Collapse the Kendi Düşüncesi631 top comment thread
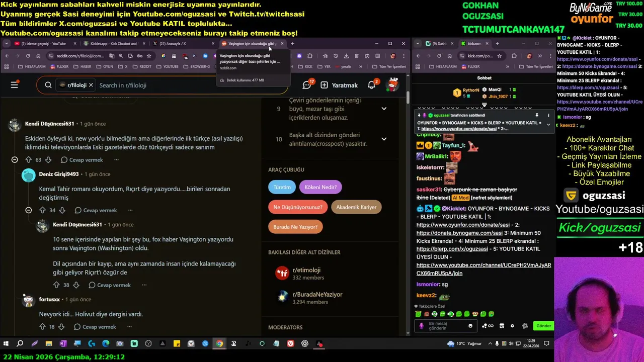644x362 pixels. pyautogui.click(x=15, y=160)
